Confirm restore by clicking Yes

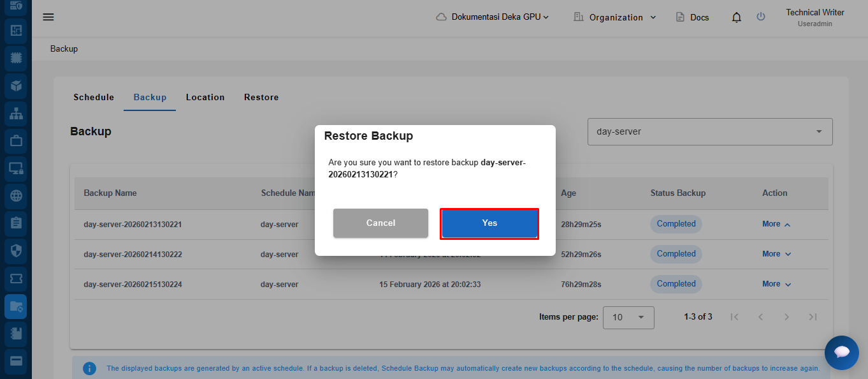tap(489, 223)
